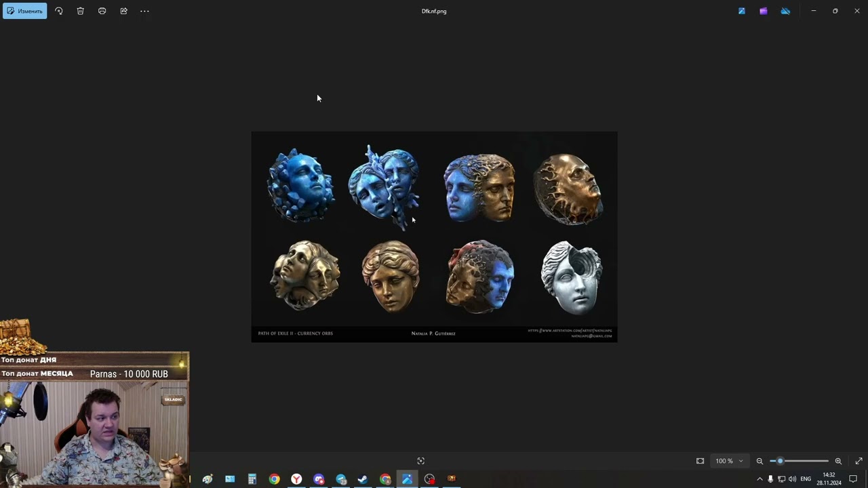This screenshot has width=868, height=488.
Task: Open Steam from the taskbar
Action: click(363, 479)
